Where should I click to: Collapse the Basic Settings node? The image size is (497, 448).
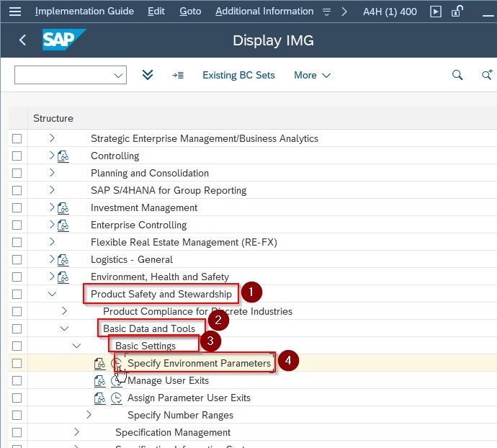pyautogui.click(x=76, y=346)
